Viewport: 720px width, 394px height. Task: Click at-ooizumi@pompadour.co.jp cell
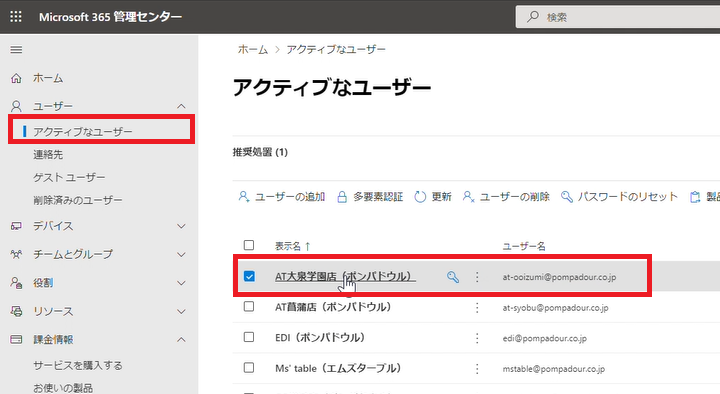pyautogui.click(x=559, y=277)
